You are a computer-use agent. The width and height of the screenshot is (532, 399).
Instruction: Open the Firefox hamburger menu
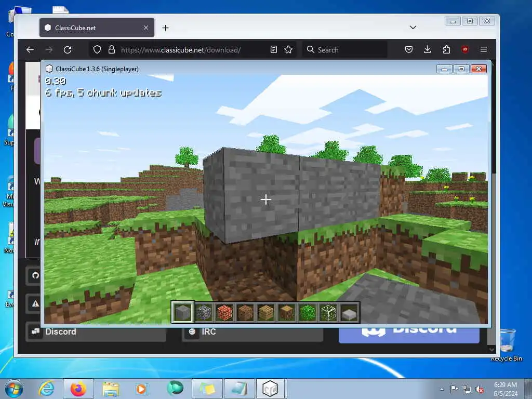tap(484, 50)
